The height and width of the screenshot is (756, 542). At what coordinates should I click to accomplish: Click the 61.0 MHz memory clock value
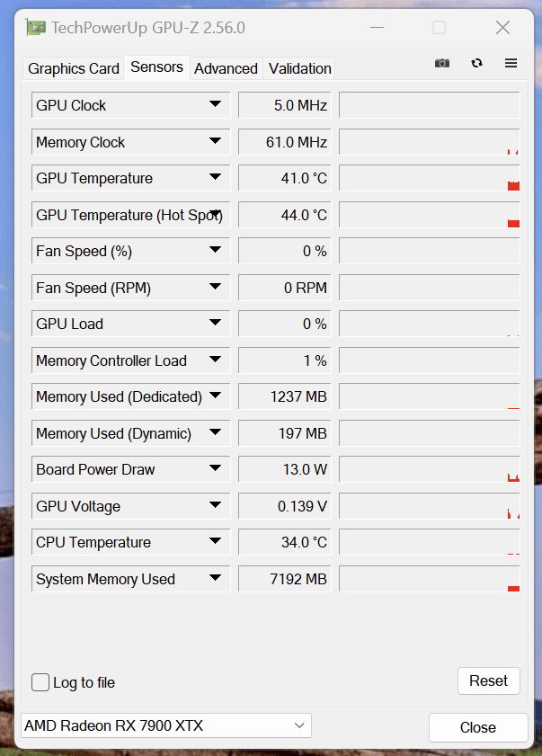tap(285, 142)
